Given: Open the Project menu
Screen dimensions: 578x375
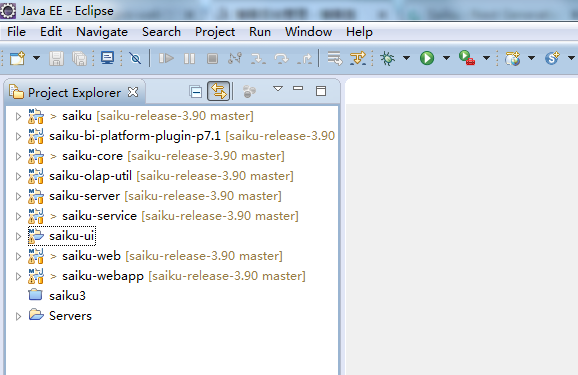Looking at the screenshot, I should pos(215,32).
